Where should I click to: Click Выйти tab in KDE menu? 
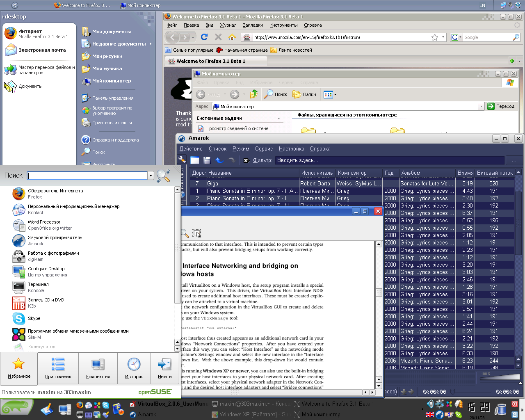(x=165, y=367)
